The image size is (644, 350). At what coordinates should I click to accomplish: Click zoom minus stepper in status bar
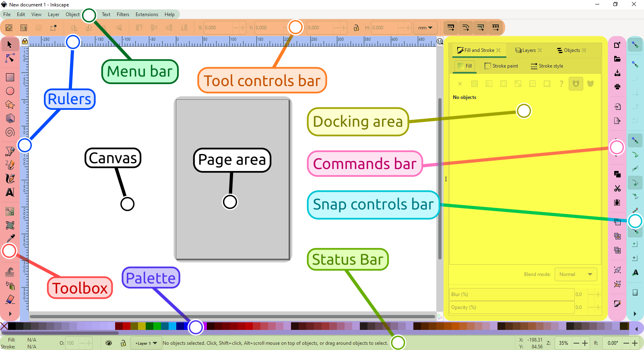click(x=576, y=343)
